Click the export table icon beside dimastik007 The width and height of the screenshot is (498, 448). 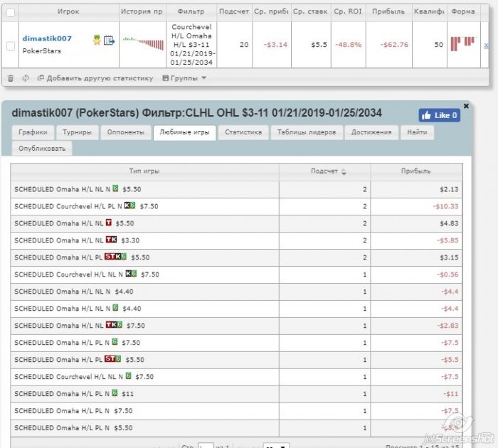[109, 41]
